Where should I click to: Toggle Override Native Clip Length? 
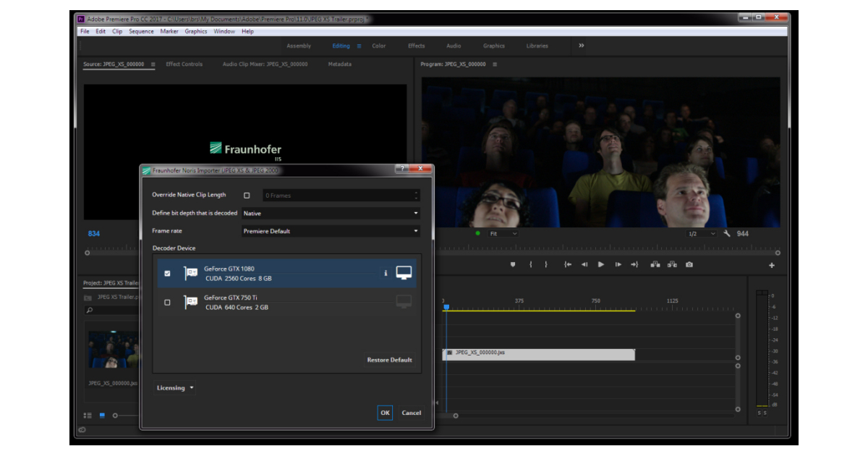[x=247, y=195]
